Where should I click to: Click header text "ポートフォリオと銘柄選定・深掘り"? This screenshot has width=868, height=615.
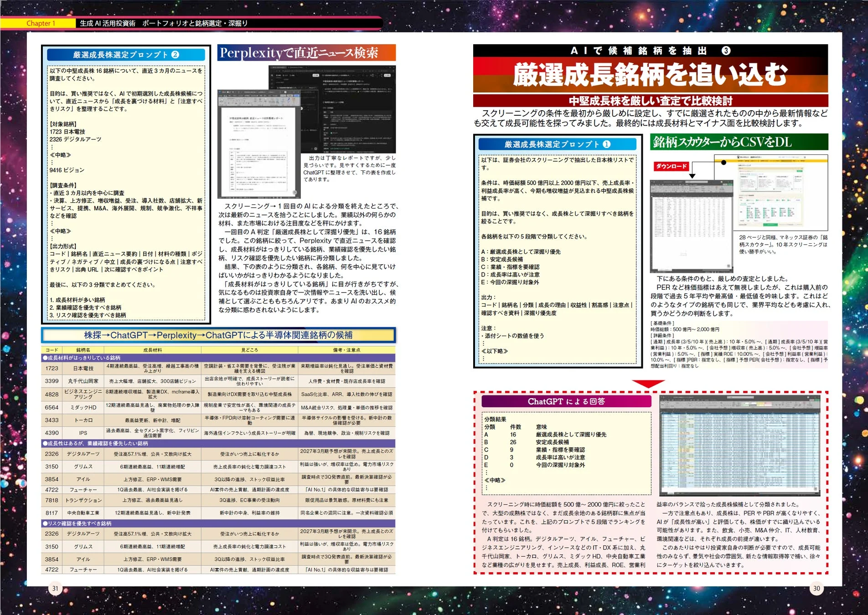pos(195,23)
